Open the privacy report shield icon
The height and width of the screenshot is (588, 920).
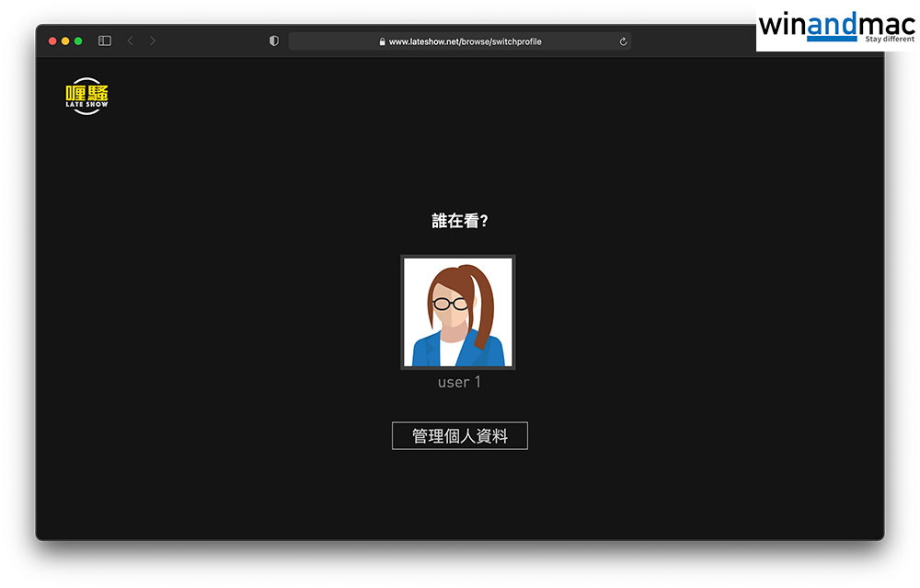pyautogui.click(x=273, y=41)
